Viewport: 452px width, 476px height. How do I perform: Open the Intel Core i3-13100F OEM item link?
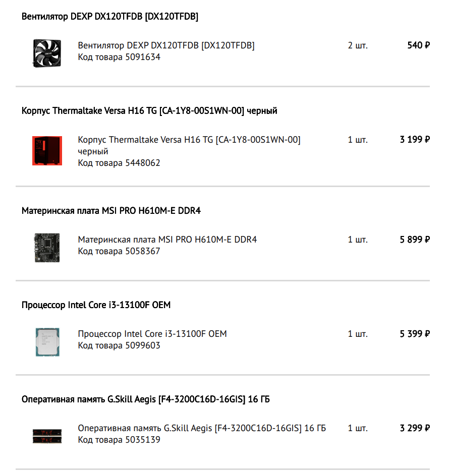coord(152,334)
